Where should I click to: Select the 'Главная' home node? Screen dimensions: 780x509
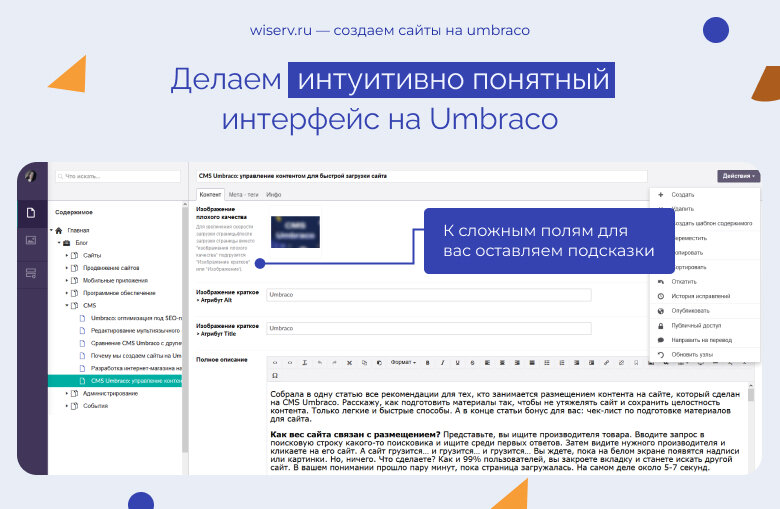(x=78, y=230)
